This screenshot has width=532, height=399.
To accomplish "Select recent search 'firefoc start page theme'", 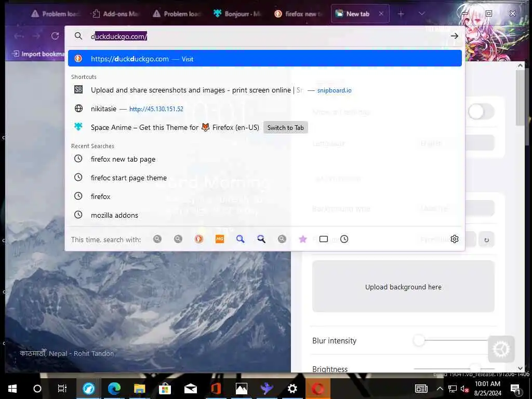I will point(264,178).
